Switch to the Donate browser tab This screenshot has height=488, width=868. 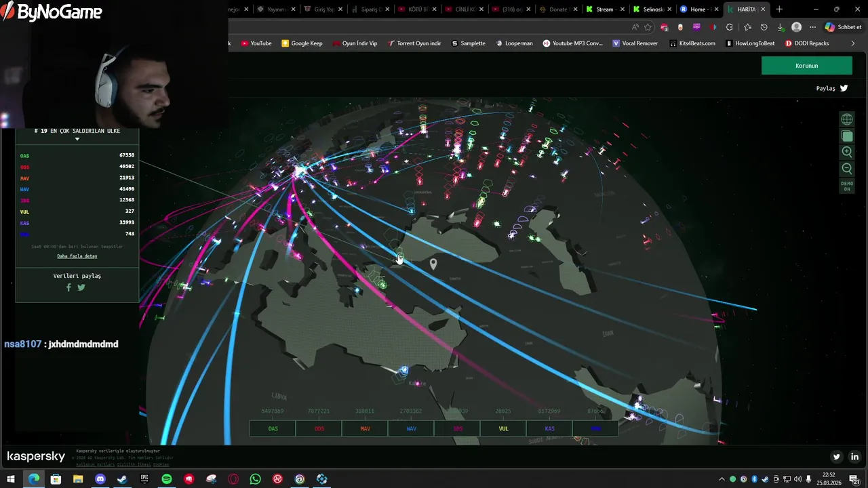557,9
